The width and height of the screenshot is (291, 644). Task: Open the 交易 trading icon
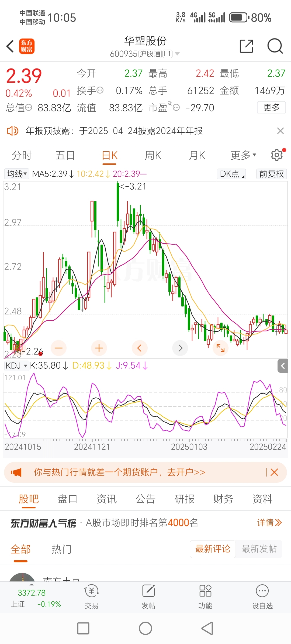pos(91,597)
